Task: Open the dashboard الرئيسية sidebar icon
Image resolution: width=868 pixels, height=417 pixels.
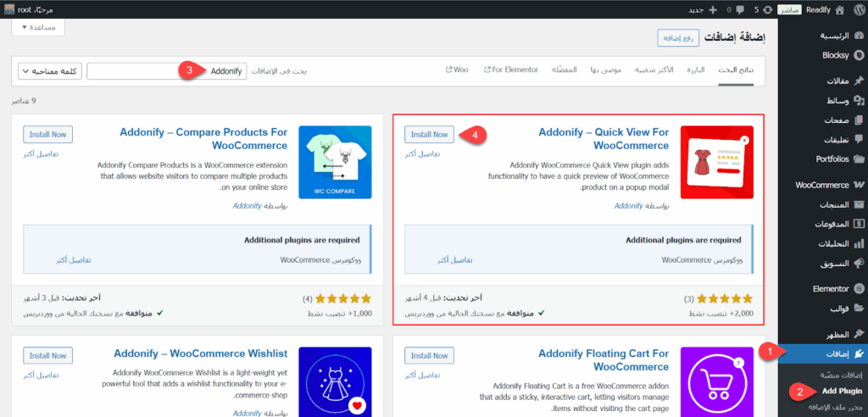Action: tap(859, 36)
